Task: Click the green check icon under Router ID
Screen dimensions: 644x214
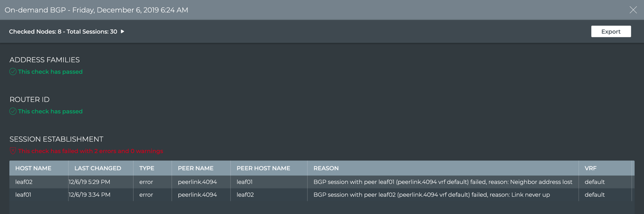Action: 13,111
